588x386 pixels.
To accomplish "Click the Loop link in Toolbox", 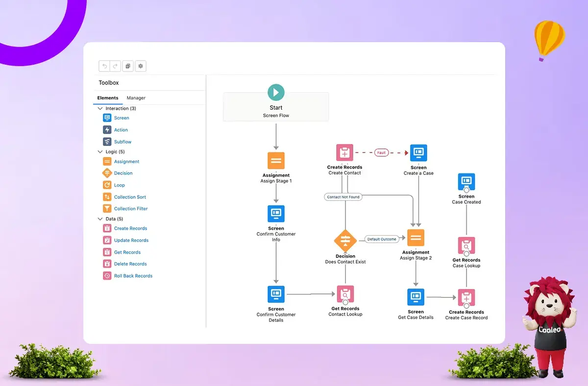I will pos(120,185).
